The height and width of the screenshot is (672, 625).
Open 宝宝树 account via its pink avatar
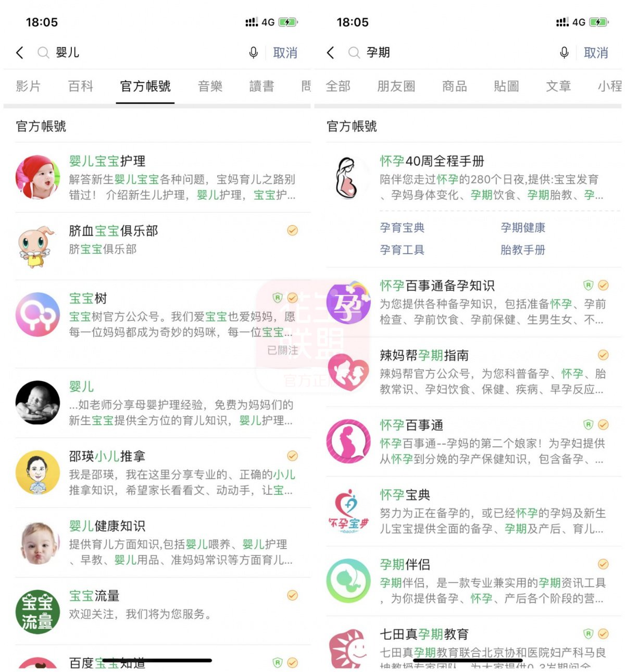[x=37, y=315]
